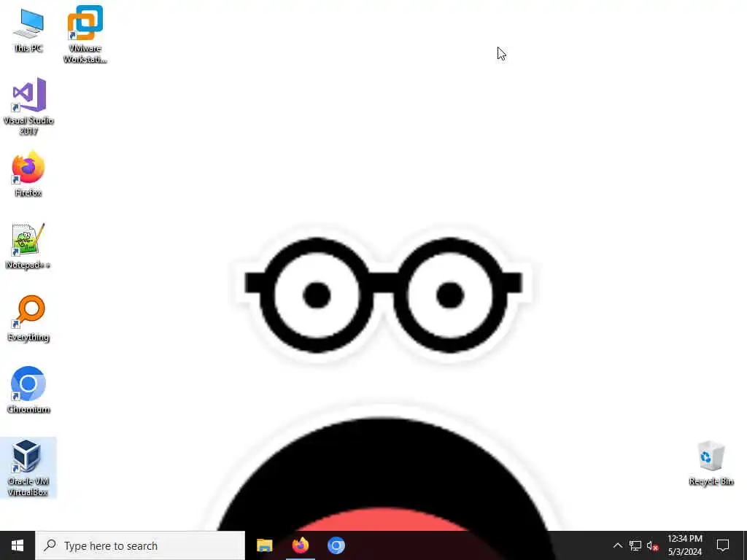Open Chromium from the taskbar

336,545
